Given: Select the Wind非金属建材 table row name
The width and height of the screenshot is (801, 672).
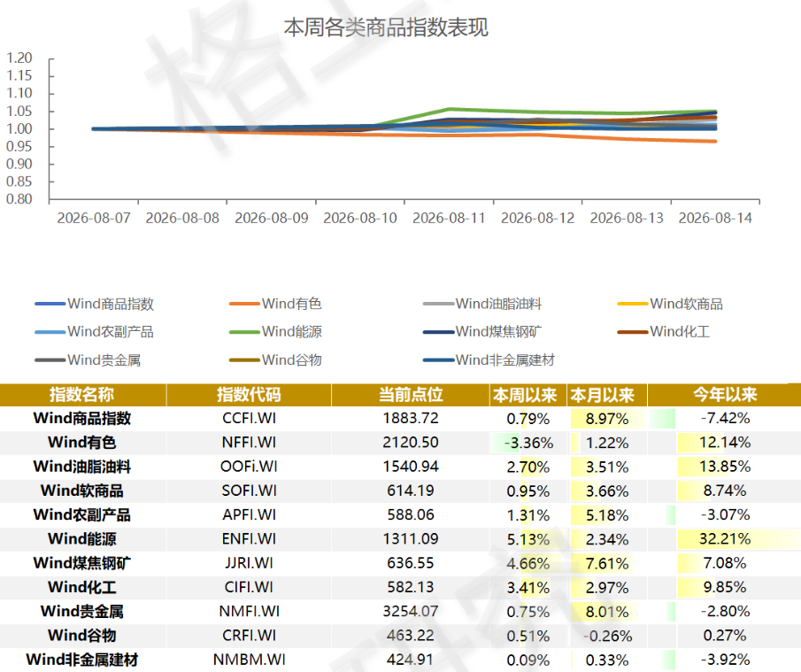Looking at the screenshot, I should 81,660.
